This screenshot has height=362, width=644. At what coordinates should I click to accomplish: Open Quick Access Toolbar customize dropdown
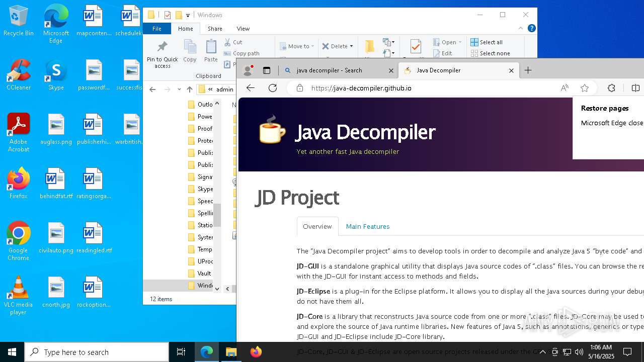188,15
